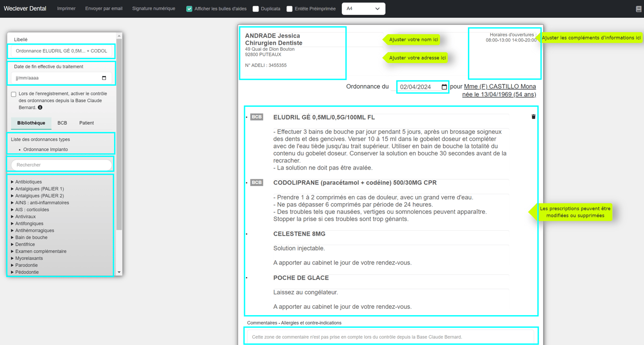Open calendar for treatment end date

(x=104, y=78)
